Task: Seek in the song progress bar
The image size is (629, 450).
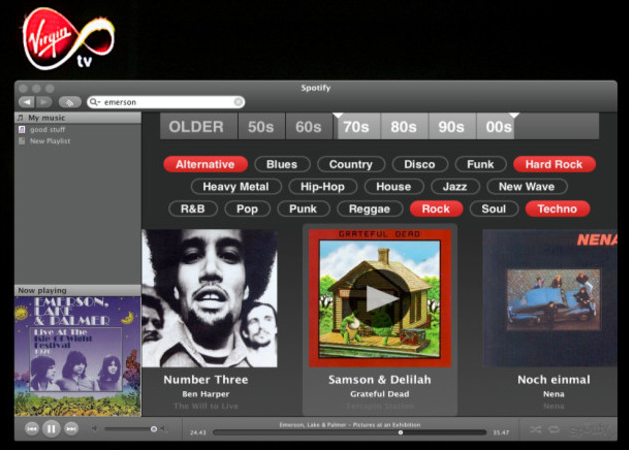Action: (349, 432)
